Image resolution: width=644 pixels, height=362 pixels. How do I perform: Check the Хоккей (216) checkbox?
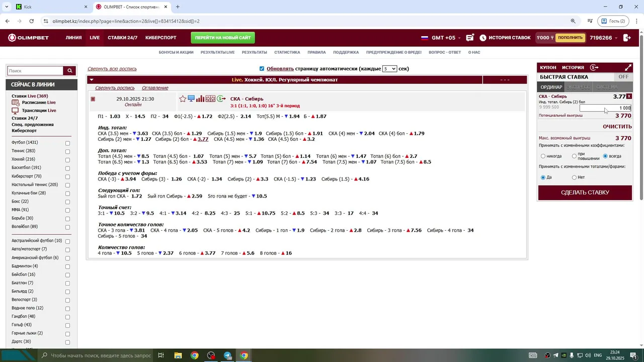[67, 160]
